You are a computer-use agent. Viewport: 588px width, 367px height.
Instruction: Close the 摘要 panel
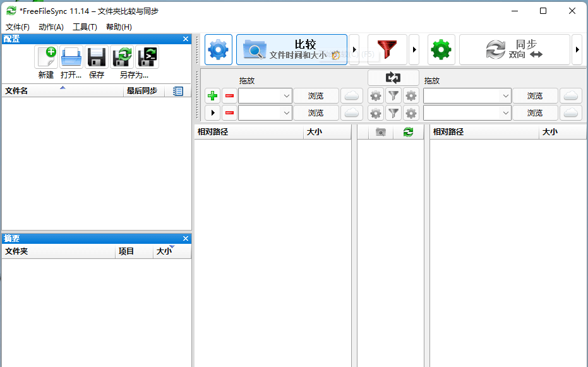pyautogui.click(x=186, y=238)
